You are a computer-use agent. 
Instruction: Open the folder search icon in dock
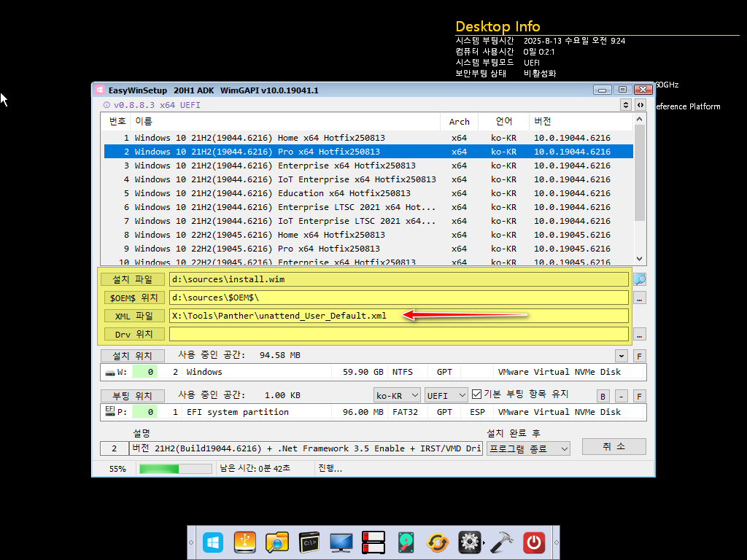(276, 542)
